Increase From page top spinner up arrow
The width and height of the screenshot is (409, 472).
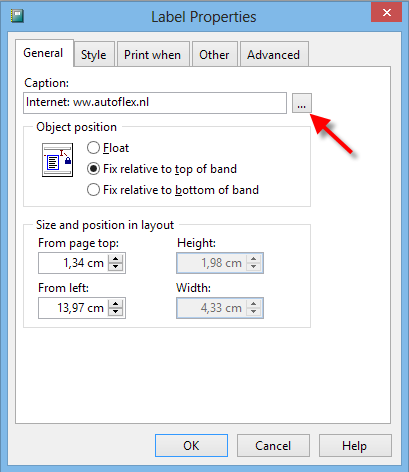pos(116,259)
